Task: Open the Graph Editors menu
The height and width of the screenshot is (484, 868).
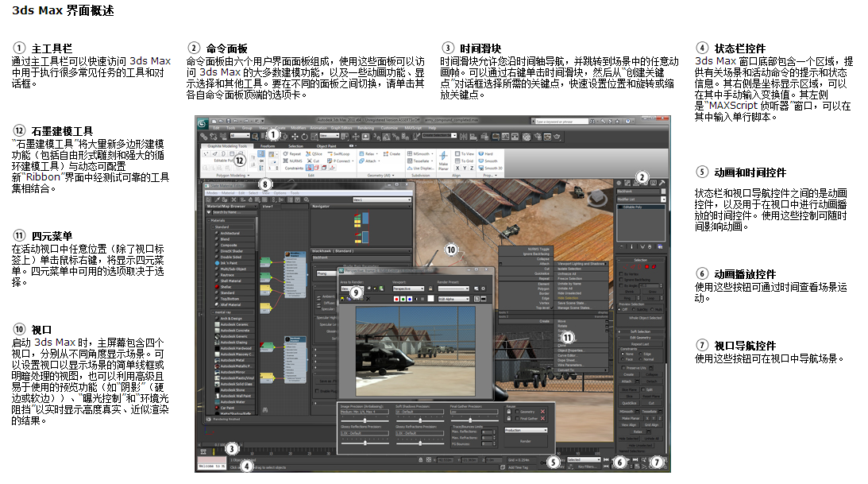Action: point(341,128)
